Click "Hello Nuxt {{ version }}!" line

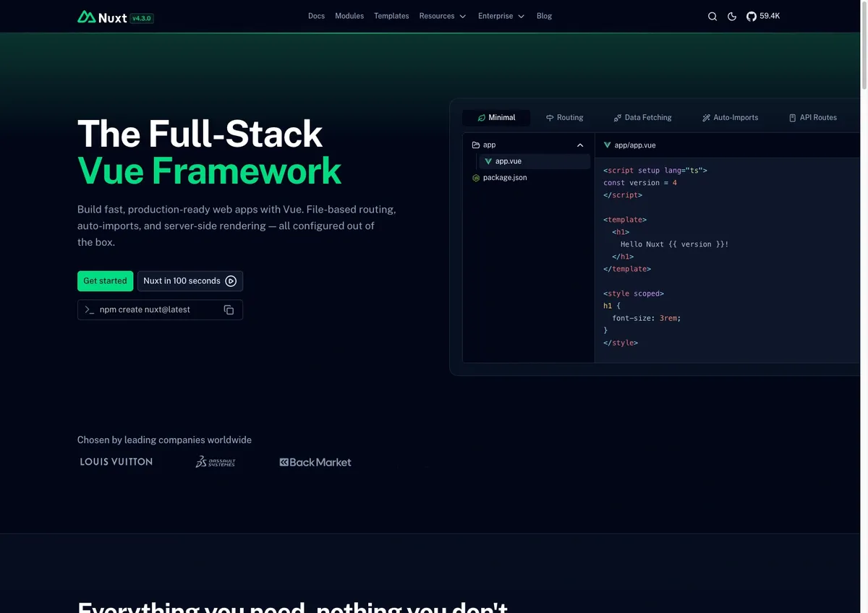[674, 244]
